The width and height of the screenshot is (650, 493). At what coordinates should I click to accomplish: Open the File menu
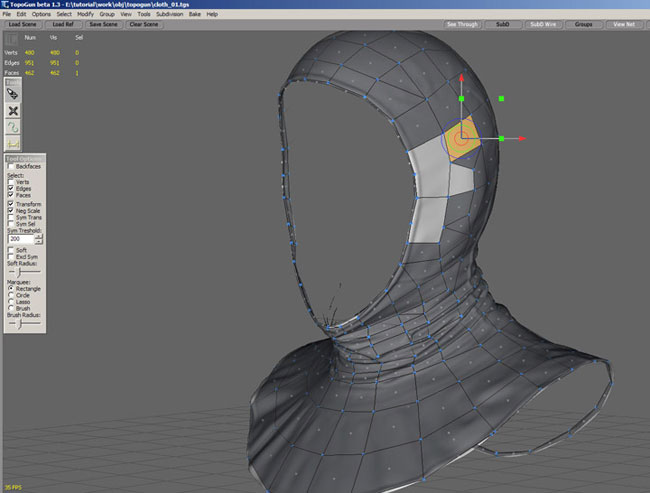(7, 14)
